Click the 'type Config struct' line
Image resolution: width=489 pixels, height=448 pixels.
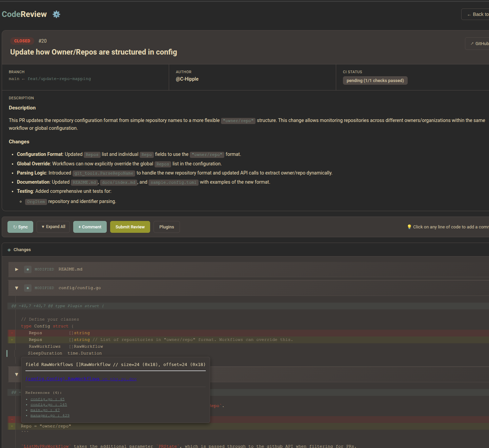click(x=248, y=326)
